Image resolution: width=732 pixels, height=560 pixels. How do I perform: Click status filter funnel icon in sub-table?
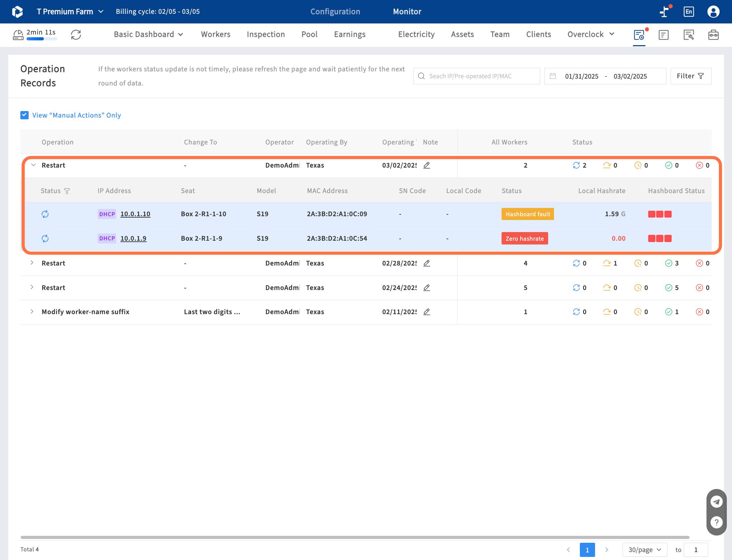[67, 191]
